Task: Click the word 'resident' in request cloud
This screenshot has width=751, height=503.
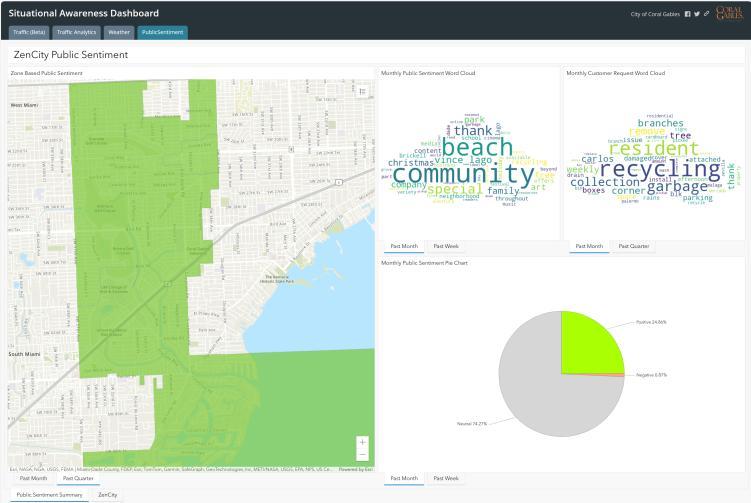Action: click(654, 148)
